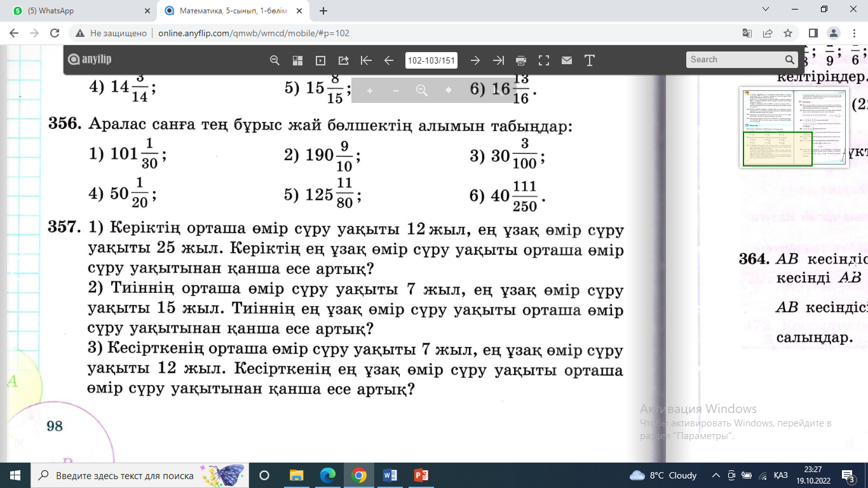
Task: Click the AnyFlip logo
Action: pyautogui.click(x=89, y=60)
